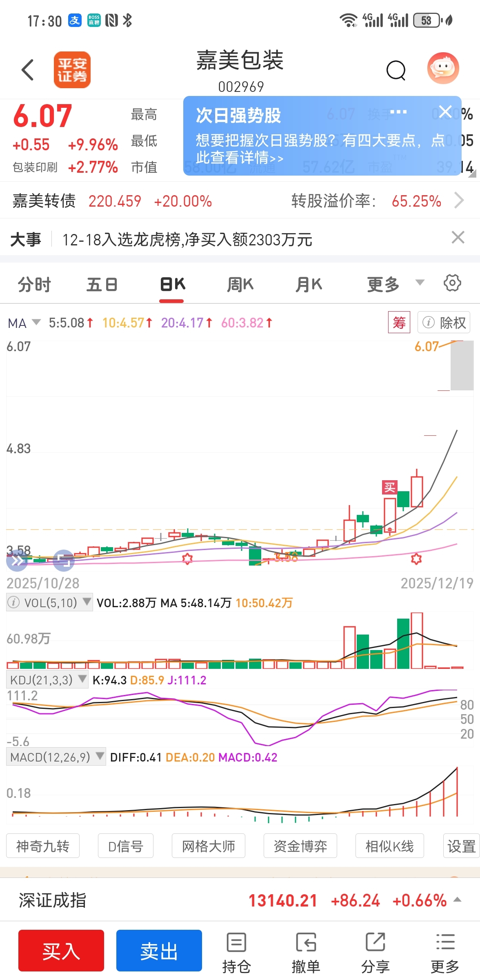This screenshot has height=980, width=480.
Task: Select the 资金博弈 indicator
Action: pyautogui.click(x=300, y=846)
